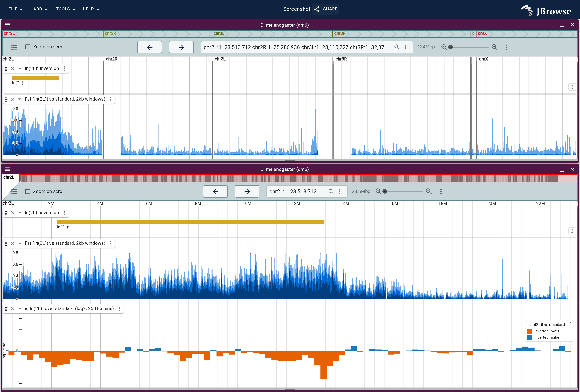Viewport: 580px width, 392px height.
Task: Open the FILE menu
Action: [16, 9]
